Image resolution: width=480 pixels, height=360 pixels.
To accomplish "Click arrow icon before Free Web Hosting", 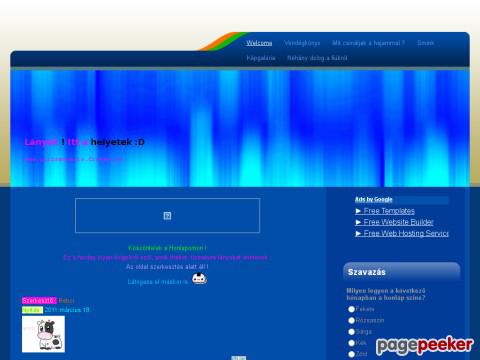I will click(358, 233).
